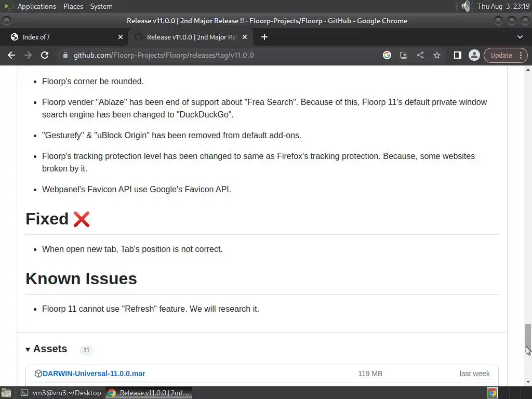532x399 pixels.
Task: Toggle the Chrome side panel
Action: tap(457, 55)
